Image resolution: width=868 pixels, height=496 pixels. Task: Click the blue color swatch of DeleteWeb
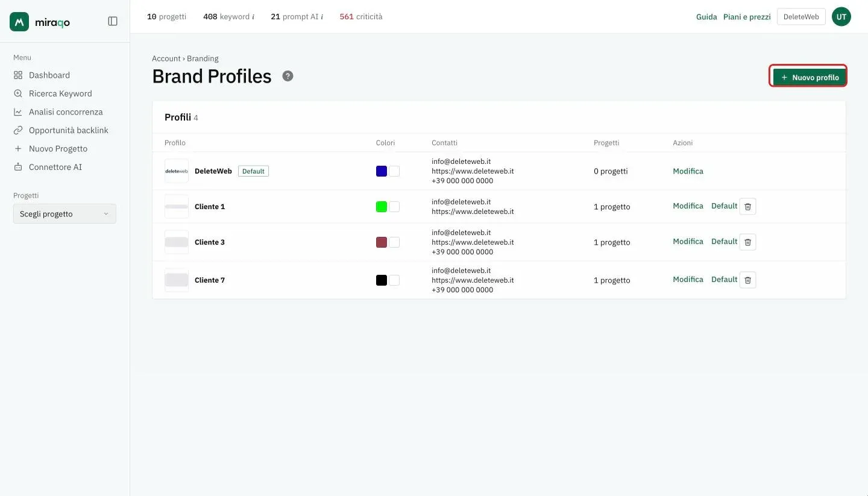tap(382, 171)
